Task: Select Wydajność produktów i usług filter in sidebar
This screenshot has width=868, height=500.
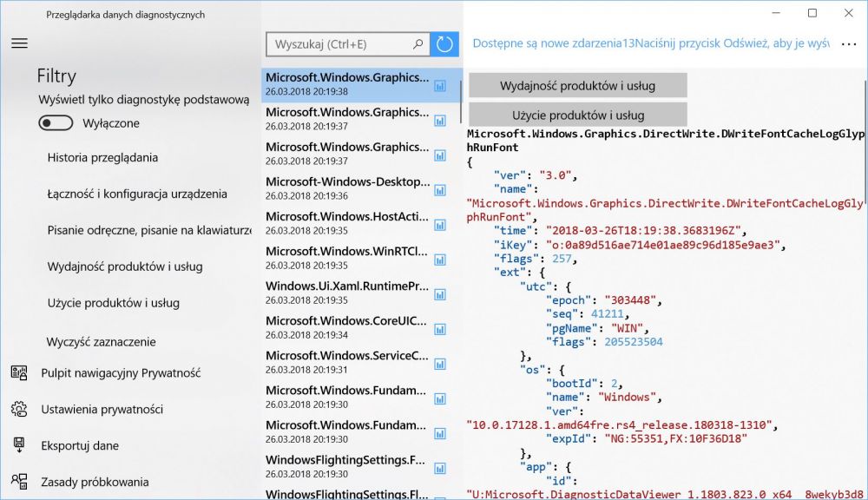Action: coord(125,266)
